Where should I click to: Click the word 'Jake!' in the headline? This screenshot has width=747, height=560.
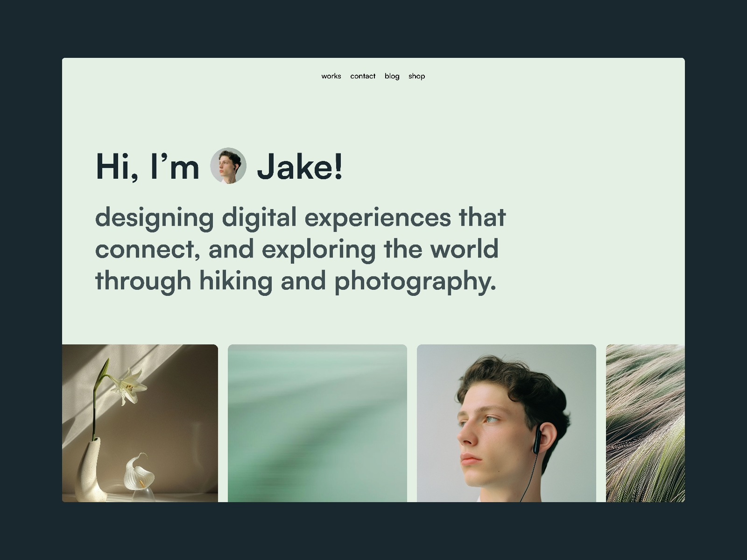click(x=301, y=169)
